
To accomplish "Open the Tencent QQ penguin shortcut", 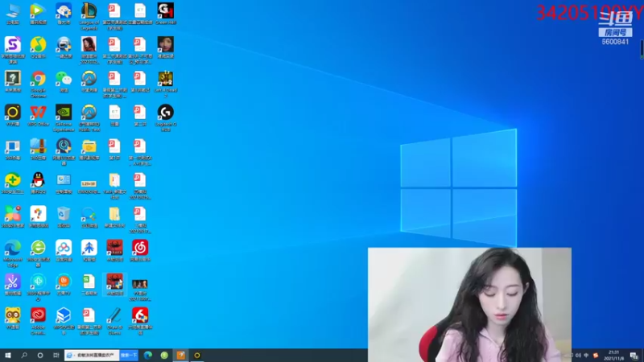I will coord(38,183).
